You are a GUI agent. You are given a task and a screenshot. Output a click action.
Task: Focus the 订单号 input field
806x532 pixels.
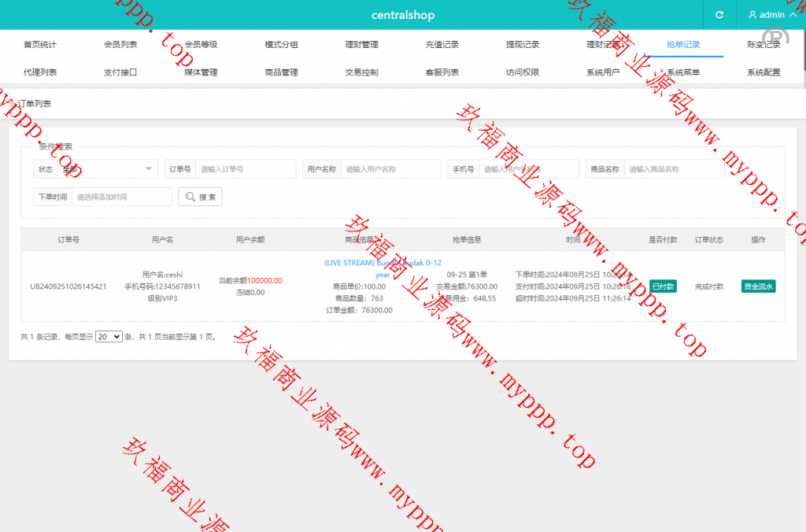tap(246, 169)
